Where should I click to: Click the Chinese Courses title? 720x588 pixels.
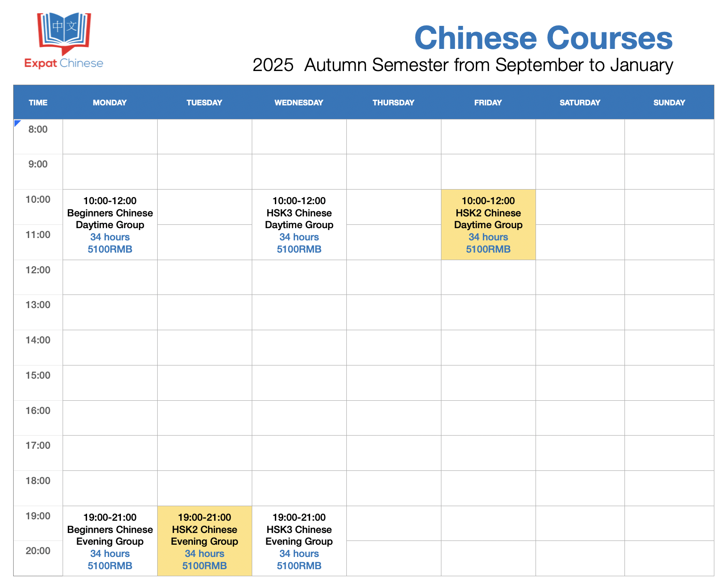(543, 38)
